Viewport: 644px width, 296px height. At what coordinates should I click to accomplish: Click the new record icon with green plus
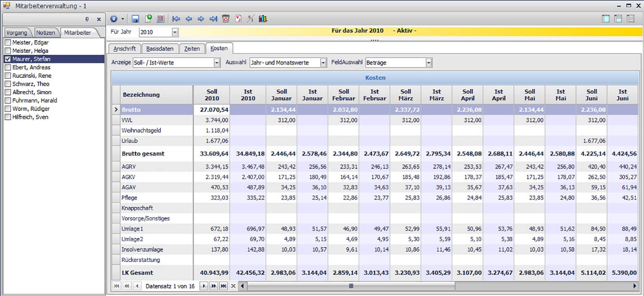pyautogui.click(x=148, y=19)
